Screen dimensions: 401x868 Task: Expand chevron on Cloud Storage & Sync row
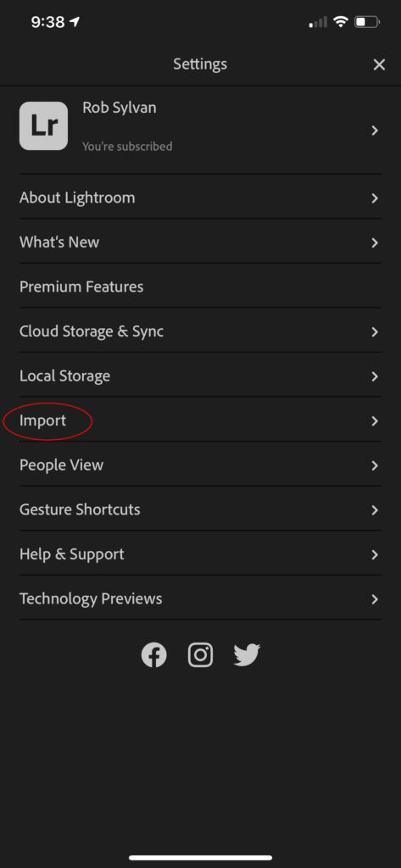[375, 331]
